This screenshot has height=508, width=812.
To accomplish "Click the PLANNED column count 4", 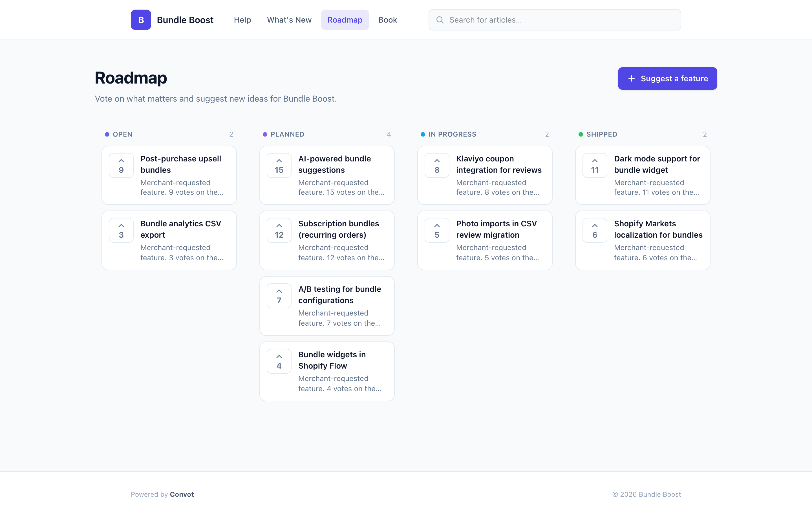I will click(389, 134).
